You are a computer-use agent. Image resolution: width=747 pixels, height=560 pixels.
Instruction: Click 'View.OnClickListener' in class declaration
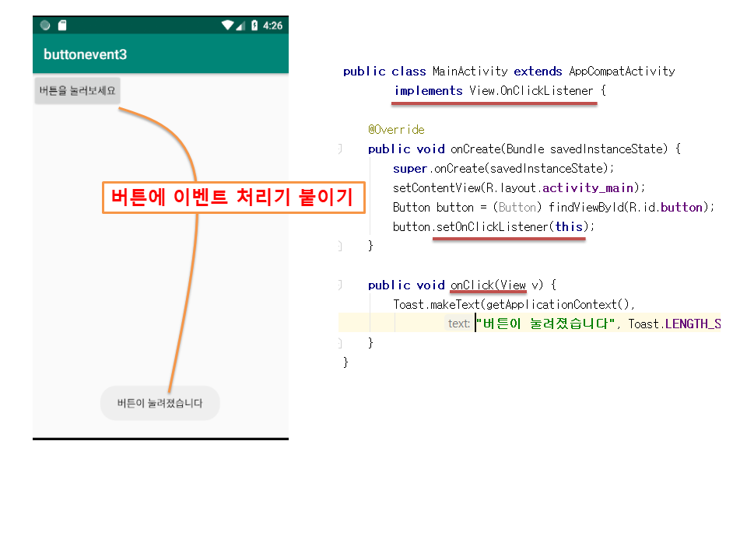[531, 91]
